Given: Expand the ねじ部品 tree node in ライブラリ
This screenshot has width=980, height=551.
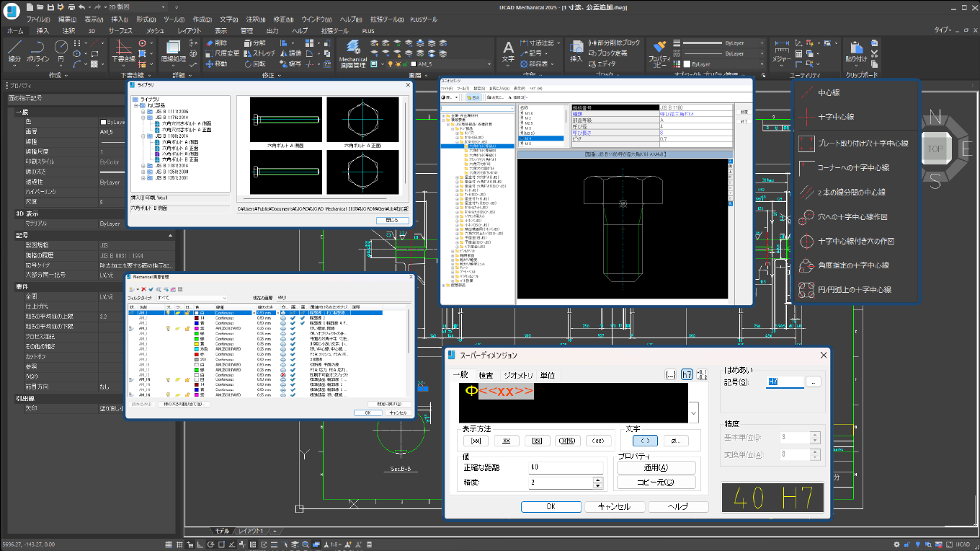Looking at the screenshot, I should [135, 105].
